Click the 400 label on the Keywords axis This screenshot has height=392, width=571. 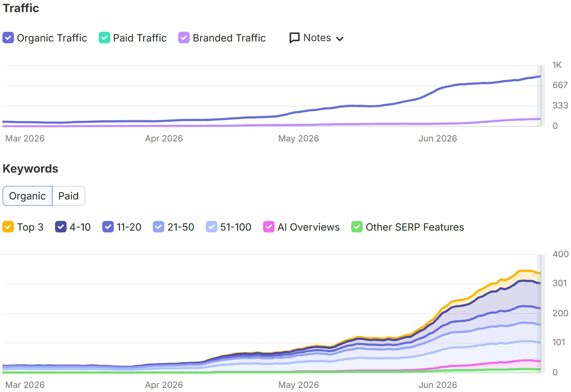[561, 254]
